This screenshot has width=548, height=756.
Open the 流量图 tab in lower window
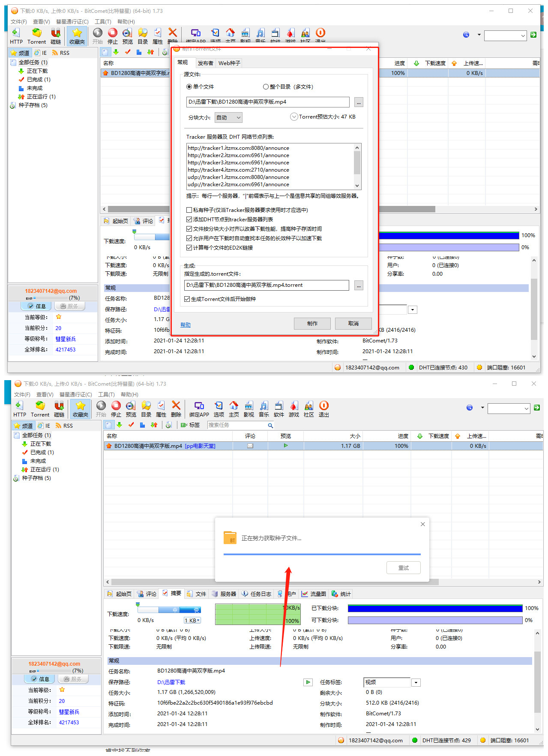tap(314, 594)
